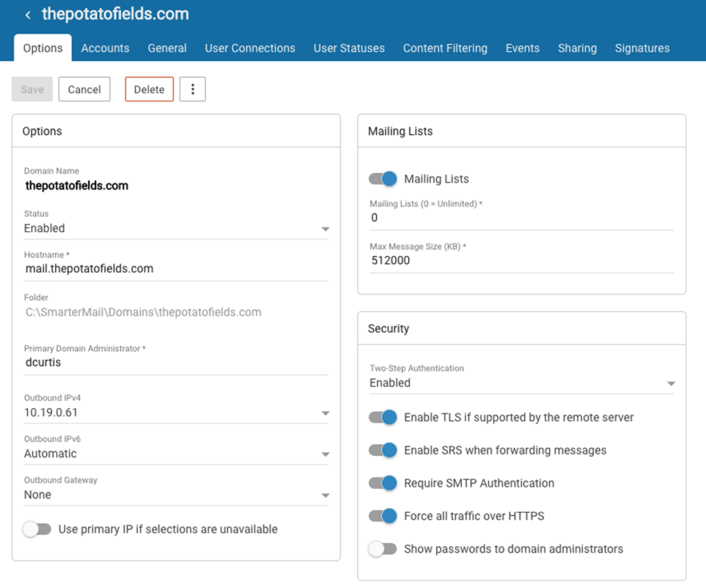Expand the Status dropdown

(176, 228)
